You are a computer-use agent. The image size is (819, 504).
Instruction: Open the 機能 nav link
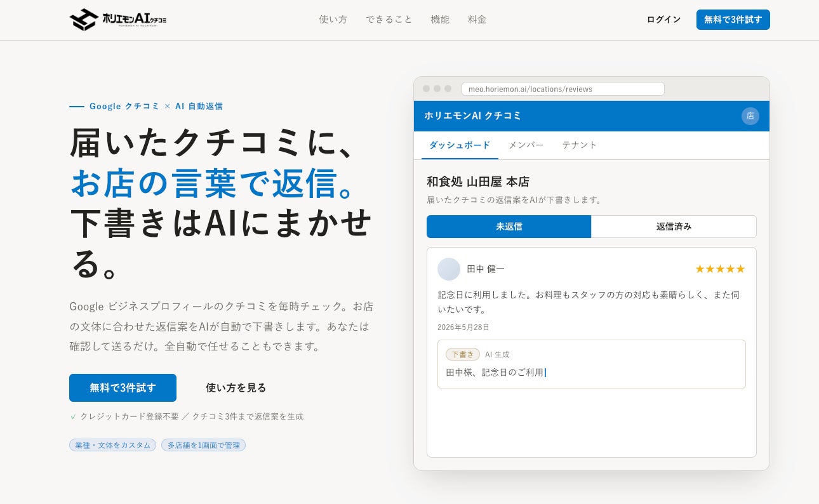coord(440,20)
